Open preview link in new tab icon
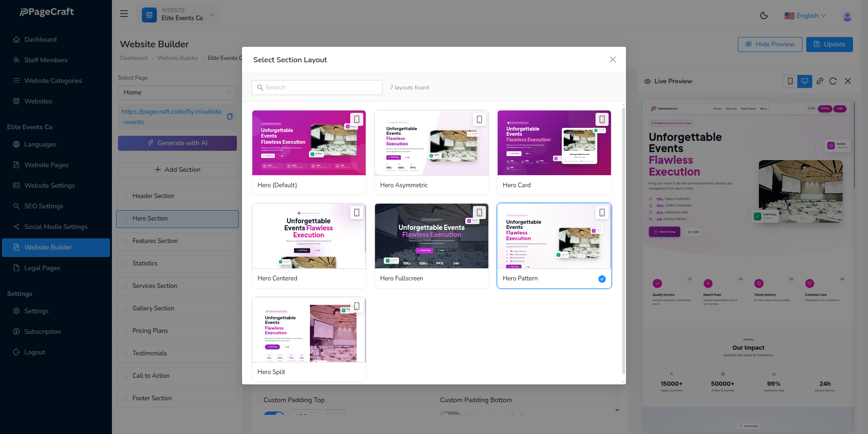868x434 pixels. [x=820, y=81]
